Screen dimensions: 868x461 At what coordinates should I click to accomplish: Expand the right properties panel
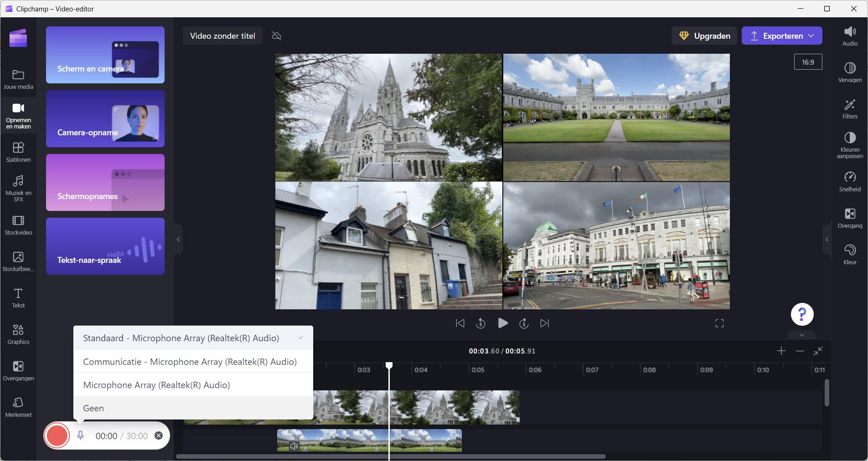tap(827, 240)
